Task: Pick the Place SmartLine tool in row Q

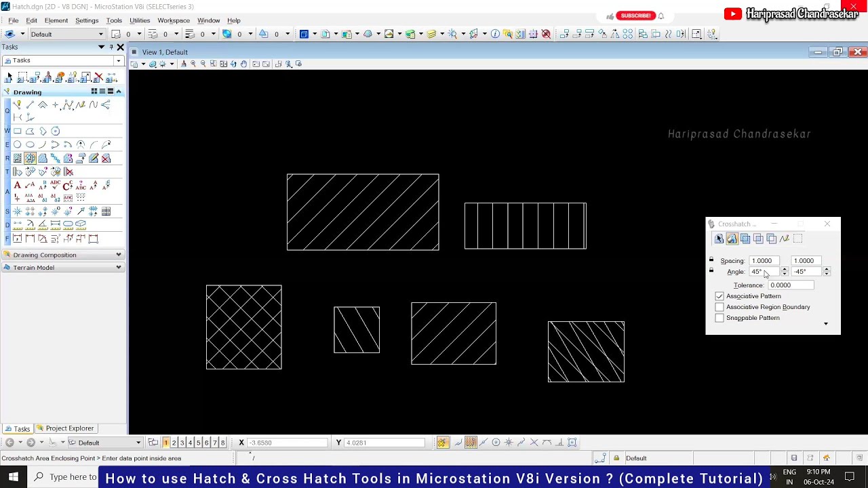Action: (x=18, y=105)
